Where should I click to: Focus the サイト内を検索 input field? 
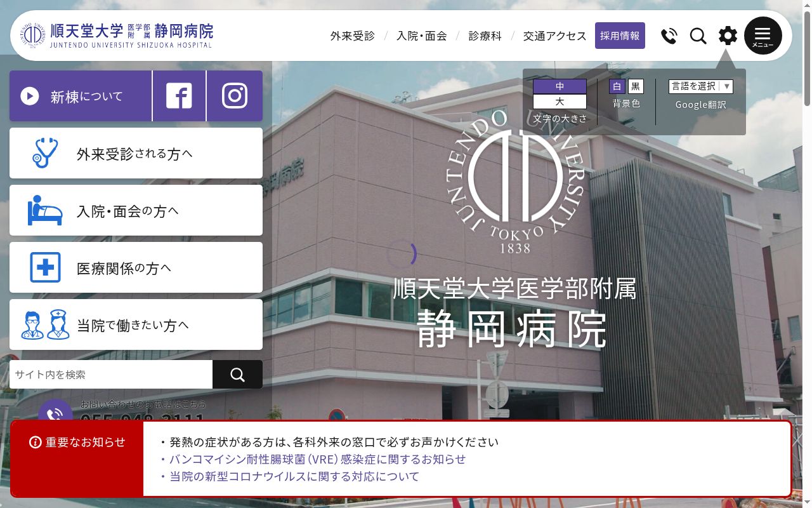click(111, 375)
